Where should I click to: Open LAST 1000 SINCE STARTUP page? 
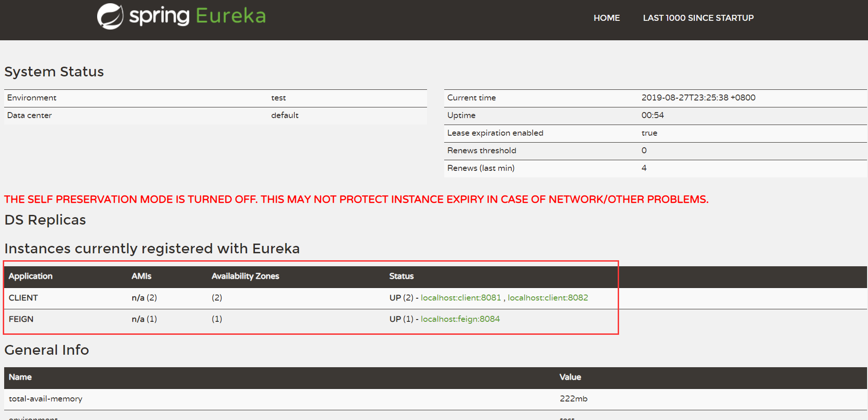[698, 18]
